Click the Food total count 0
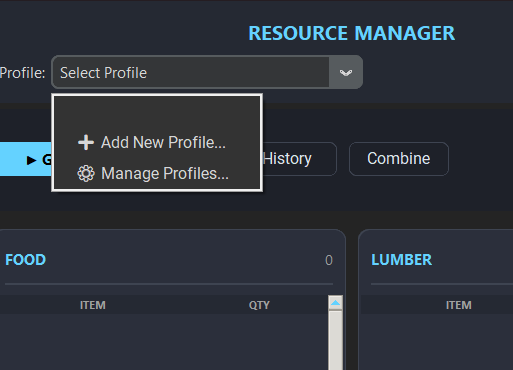Screen dimensions: 513x370 pyautogui.click(x=329, y=260)
